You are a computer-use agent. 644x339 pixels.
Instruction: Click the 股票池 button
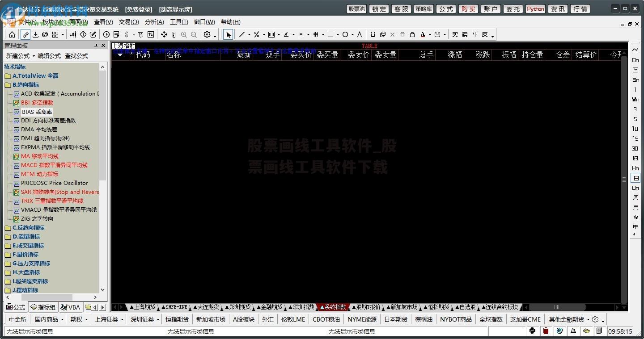tap(356, 9)
